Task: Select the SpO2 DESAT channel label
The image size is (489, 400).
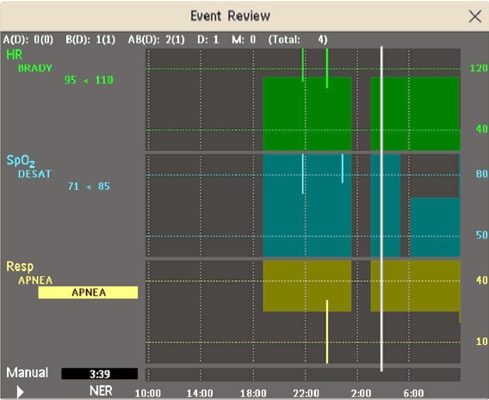Action: (x=29, y=167)
